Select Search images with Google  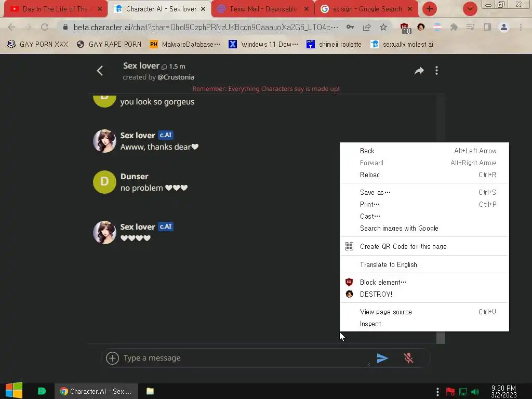coord(424,229)
